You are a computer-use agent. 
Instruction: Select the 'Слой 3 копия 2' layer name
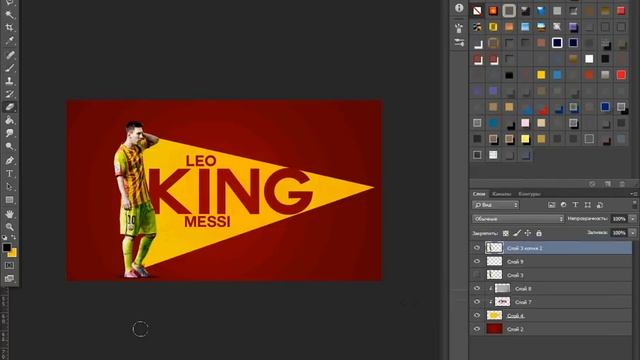click(524, 248)
